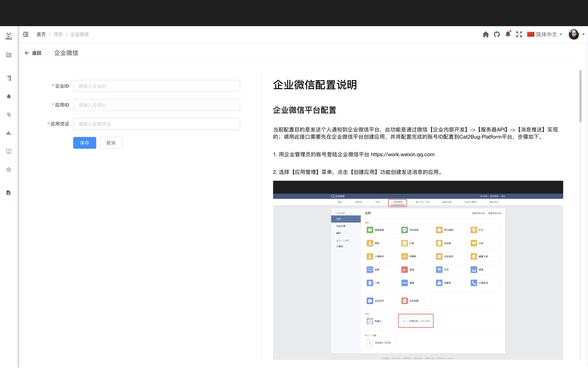Click the 应用ID field label

tap(62, 105)
